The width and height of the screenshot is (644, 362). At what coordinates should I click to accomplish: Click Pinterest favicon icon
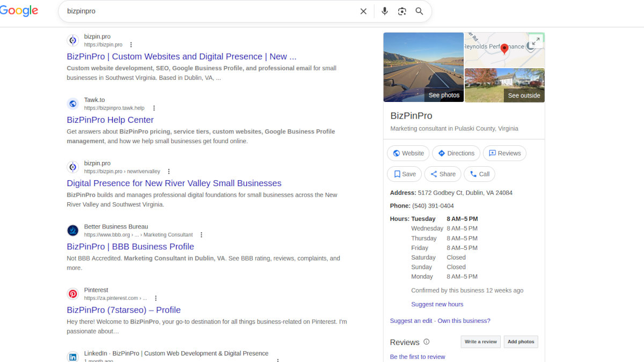point(73,293)
